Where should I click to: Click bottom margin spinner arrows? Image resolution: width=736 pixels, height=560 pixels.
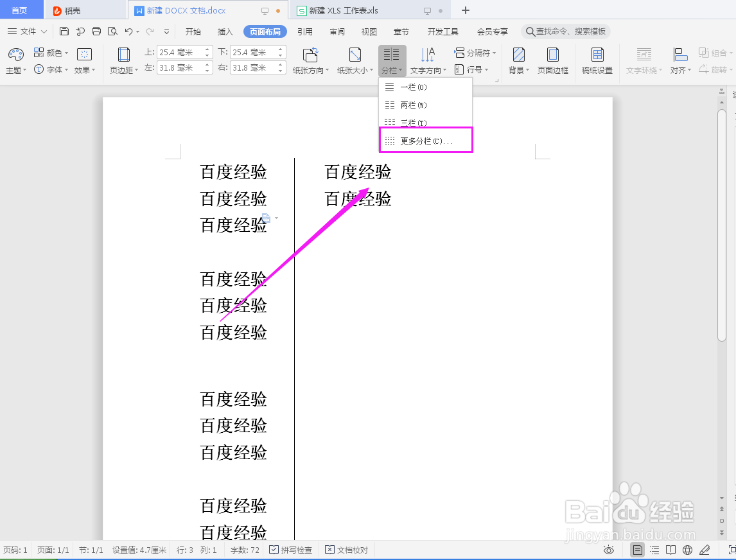pos(280,52)
